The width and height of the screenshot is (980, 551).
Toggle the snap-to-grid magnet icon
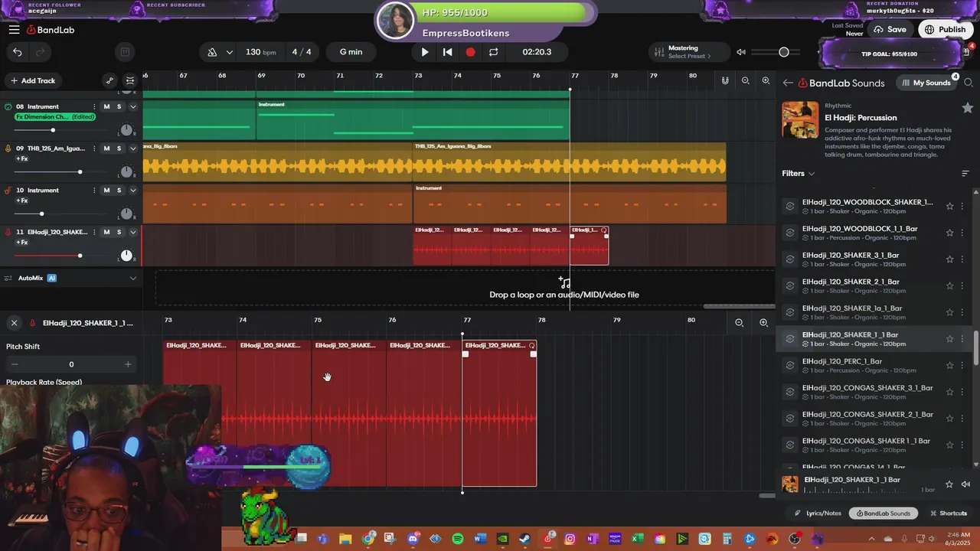click(x=725, y=80)
